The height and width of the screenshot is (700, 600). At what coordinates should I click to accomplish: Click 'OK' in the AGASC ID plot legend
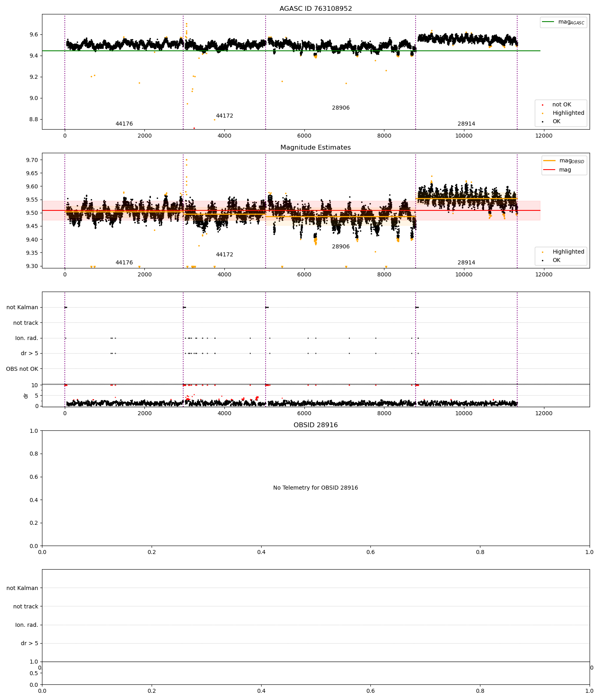click(556, 122)
